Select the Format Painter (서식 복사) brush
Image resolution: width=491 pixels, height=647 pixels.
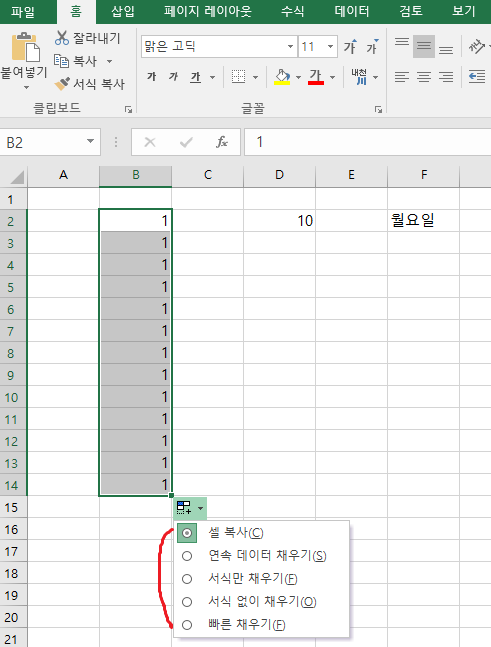point(62,84)
